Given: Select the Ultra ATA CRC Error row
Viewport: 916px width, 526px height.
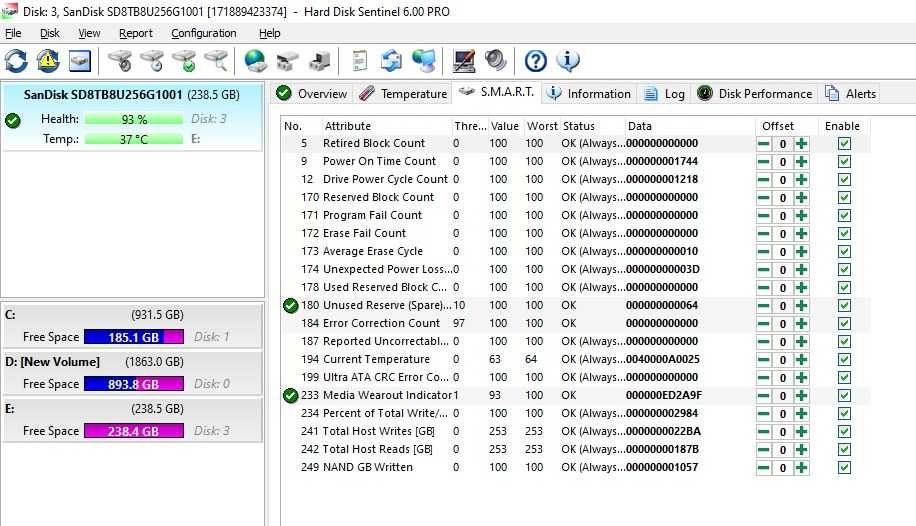Looking at the screenshot, I should click(x=575, y=378).
